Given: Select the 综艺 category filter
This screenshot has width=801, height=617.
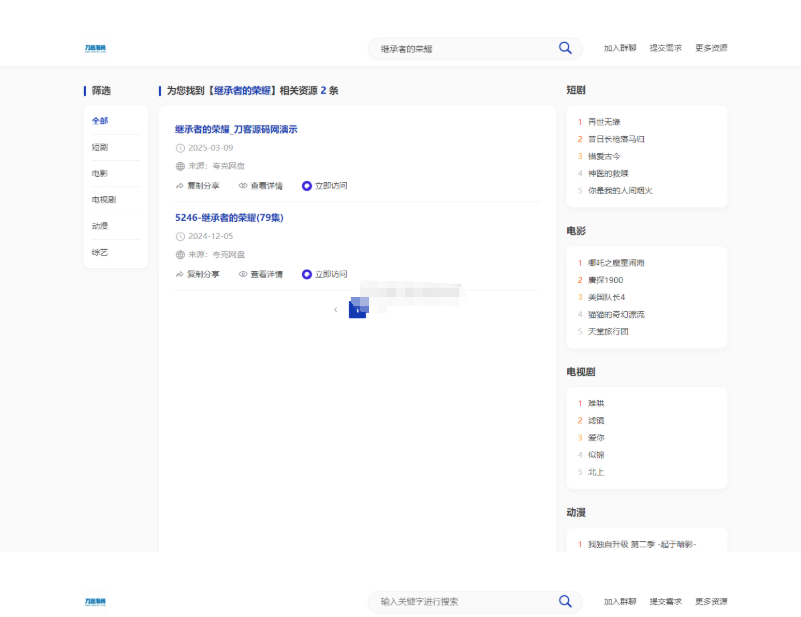Looking at the screenshot, I should [x=99, y=252].
